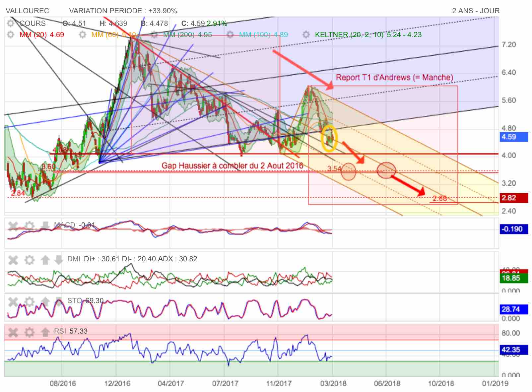Click the Report T1 d'Andrews annotation text

click(x=395, y=78)
